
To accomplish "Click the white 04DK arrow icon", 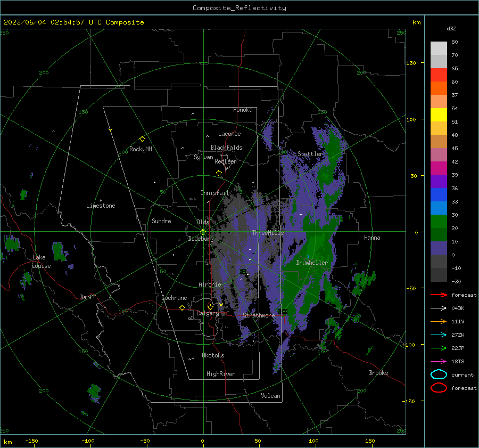I will tap(439, 308).
